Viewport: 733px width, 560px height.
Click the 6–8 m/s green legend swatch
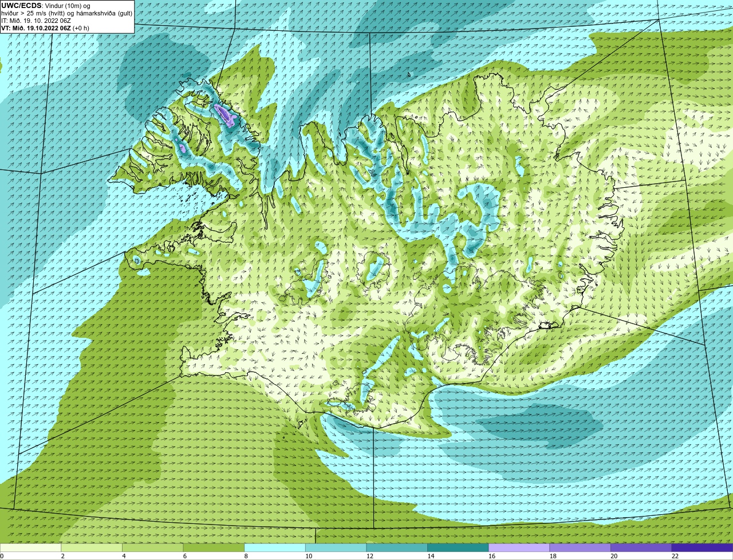[214, 547]
